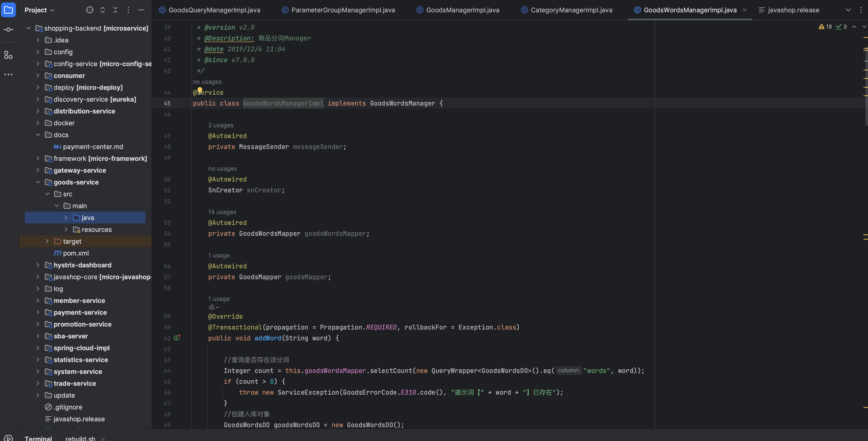
Task: Open pom.xml Maven file
Action: (76, 253)
